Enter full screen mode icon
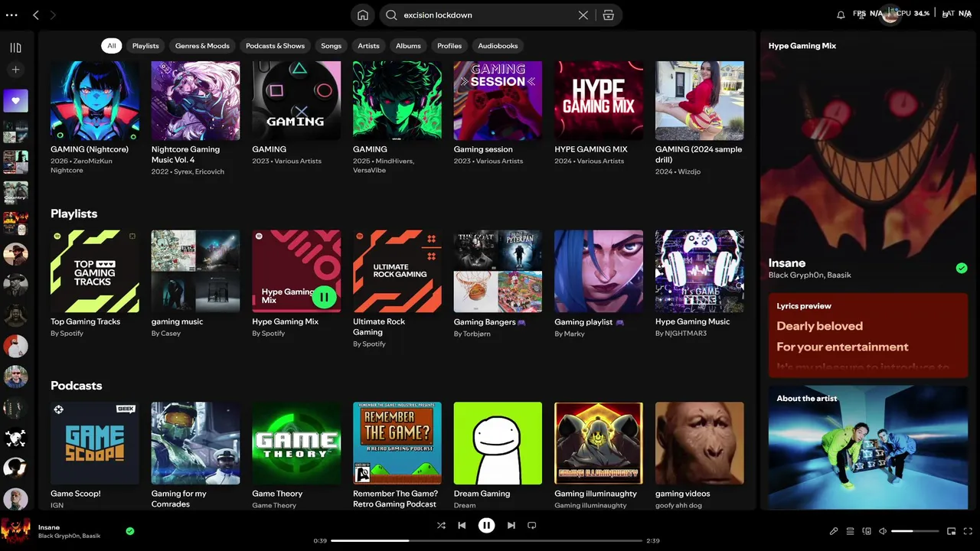980x551 pixels. pyautogui.click(x=968, y=531)
